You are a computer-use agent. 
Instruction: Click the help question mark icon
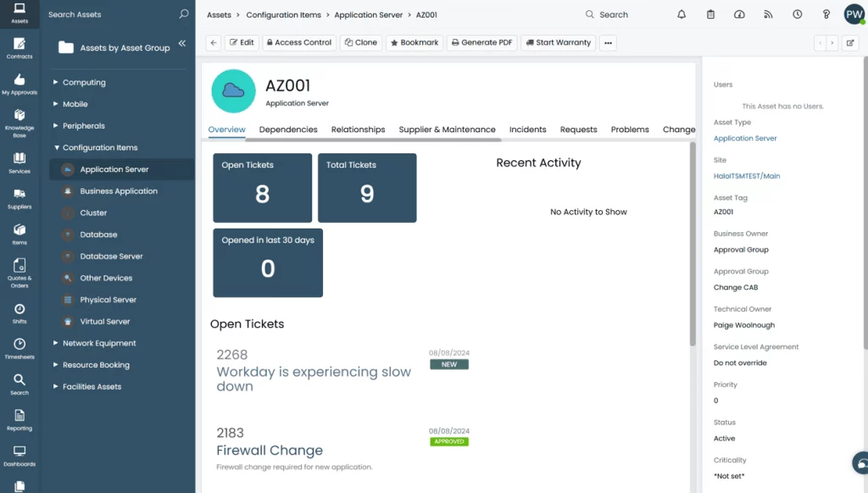pyautogui.click(x=826, y=14)
